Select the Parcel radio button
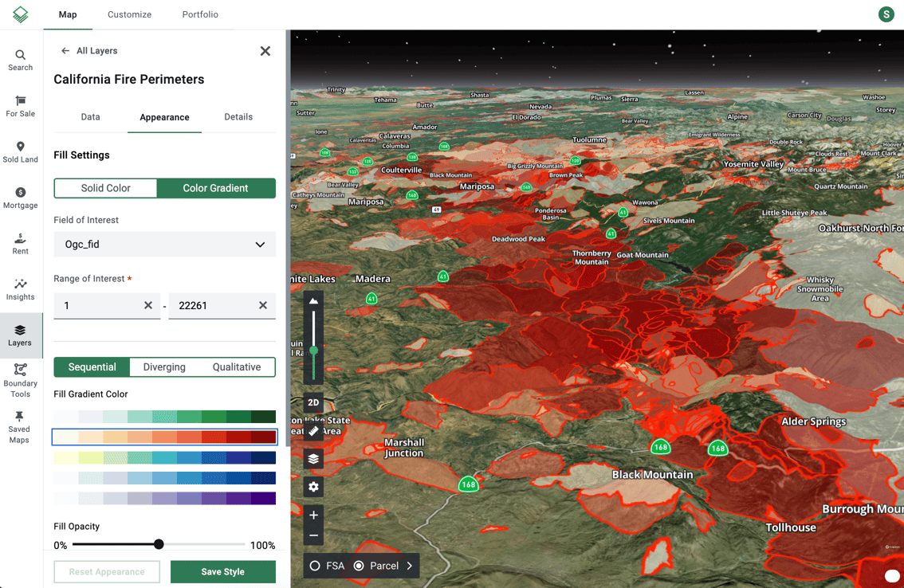904x588 pixels. tap(359, 566)
